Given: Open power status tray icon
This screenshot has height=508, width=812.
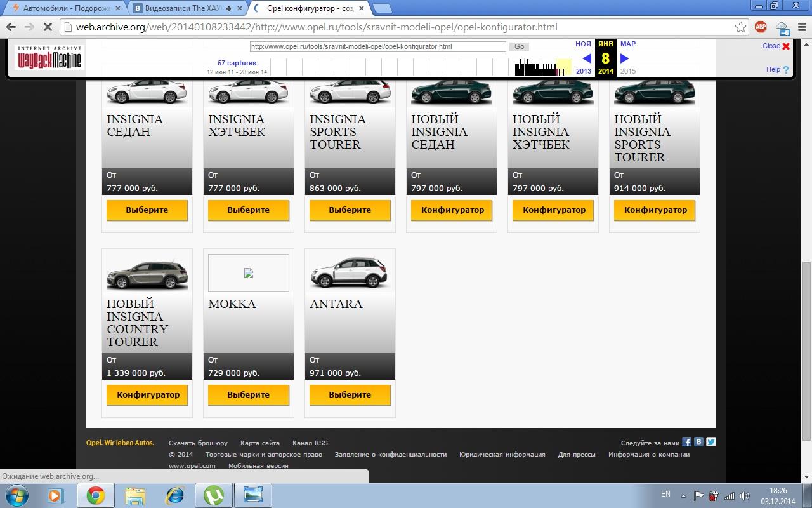Looking at the screenshot, I should (714, 496).
